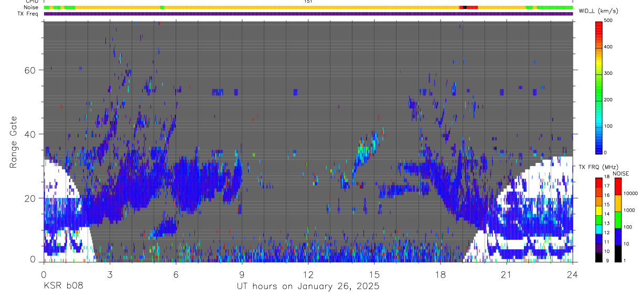Click the x-axis tick label 24

pyautogui.click(x=572, y=274)
